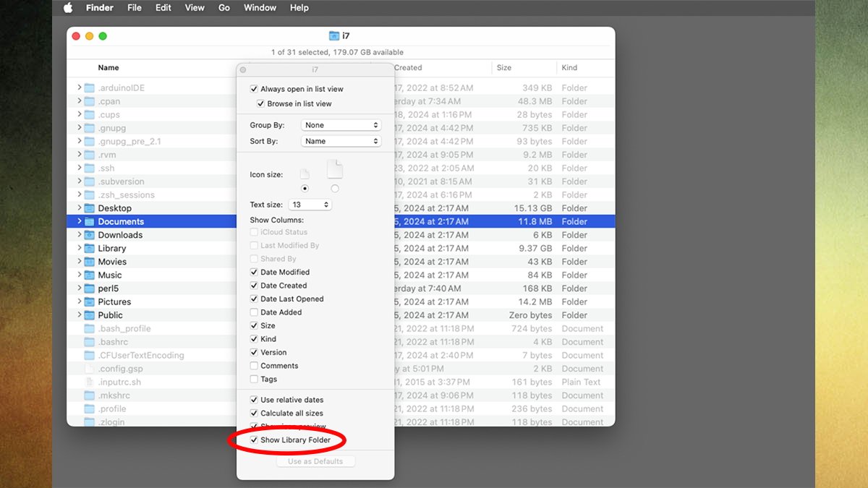868x488 pixels.
Task: Select the .profile file row
Action: [341, 409]
